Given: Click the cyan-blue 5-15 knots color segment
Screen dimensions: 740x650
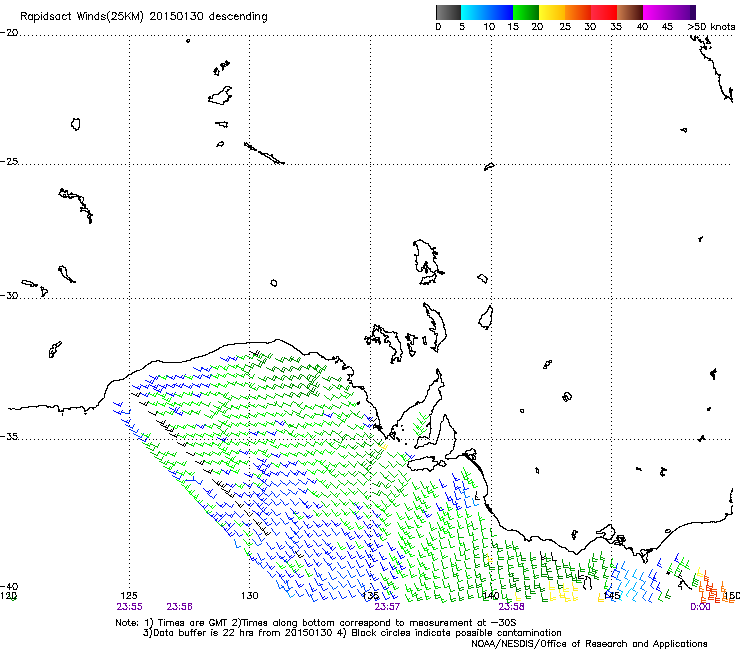Looking at the screenshot, I should click(487, 12).
